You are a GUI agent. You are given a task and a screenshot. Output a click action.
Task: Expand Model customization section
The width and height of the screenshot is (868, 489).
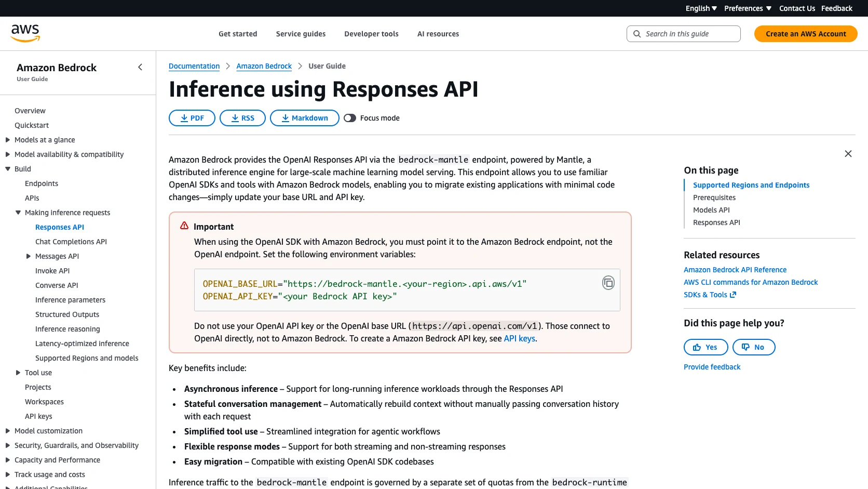[x=8, y=431]
